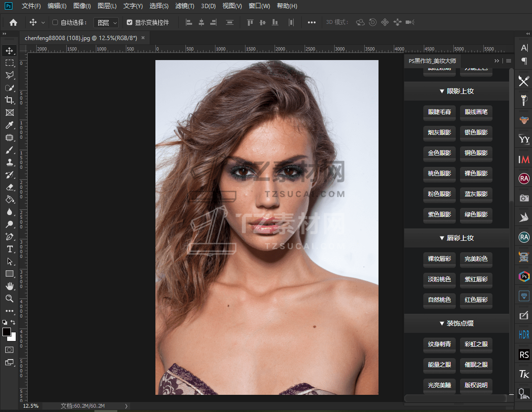
Task: Click the 红色唇彩 button
Action: (x=476, y=300)
